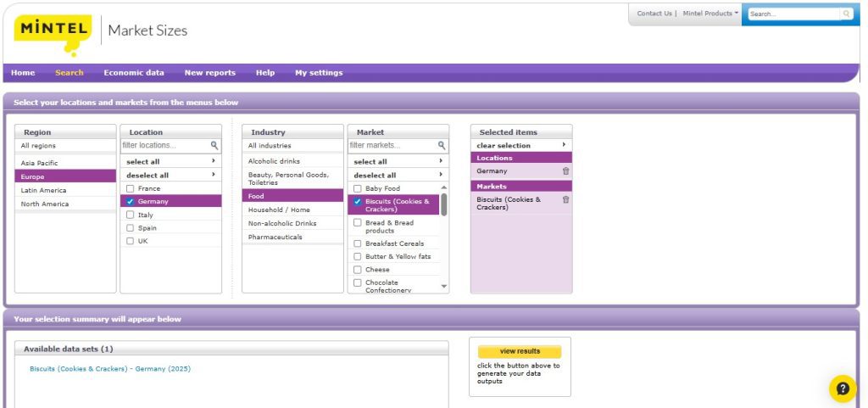The width and height of the screenshot is (868, 408).
Task: Click Market list scroll up arrow
Action: click(x=444, y=187)
